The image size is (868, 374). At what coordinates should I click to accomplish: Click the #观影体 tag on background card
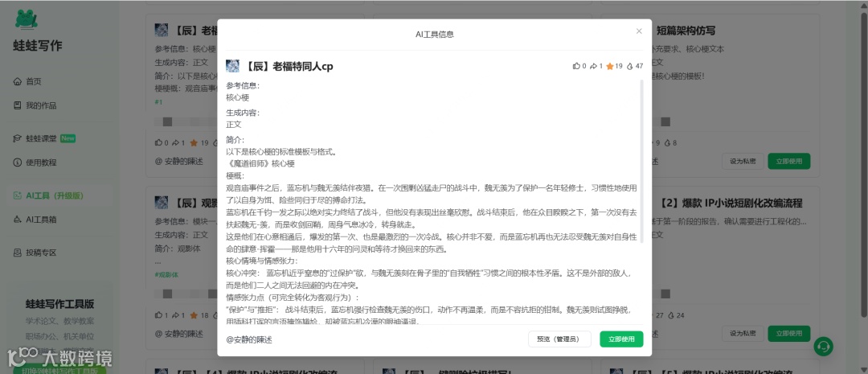click(166, 275)
